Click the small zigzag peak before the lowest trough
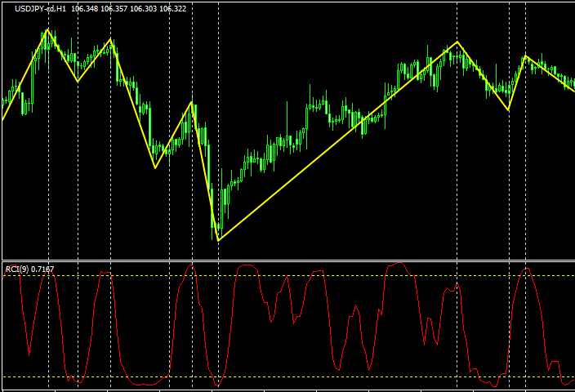Viewport: 575px width, 392px height. point(191,102)
